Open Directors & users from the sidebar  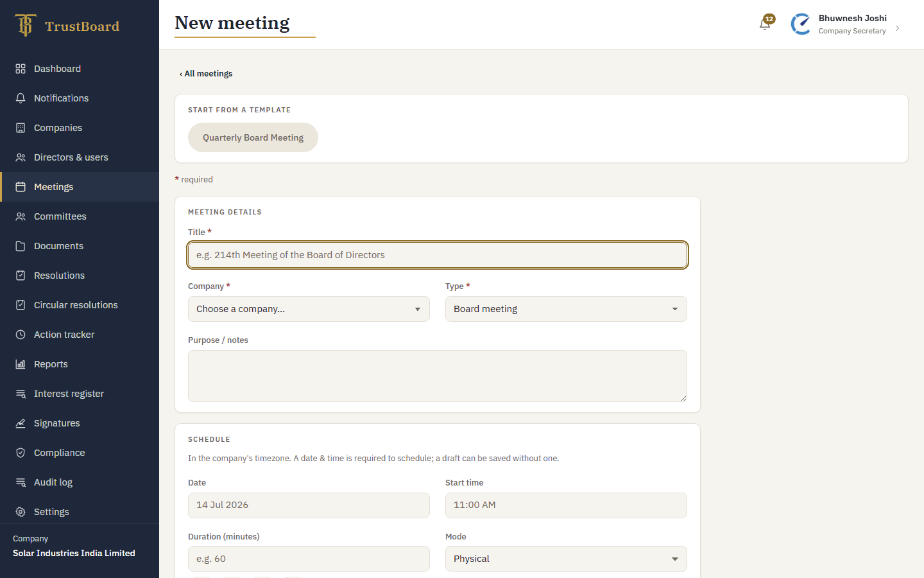[x=80, y=157]
